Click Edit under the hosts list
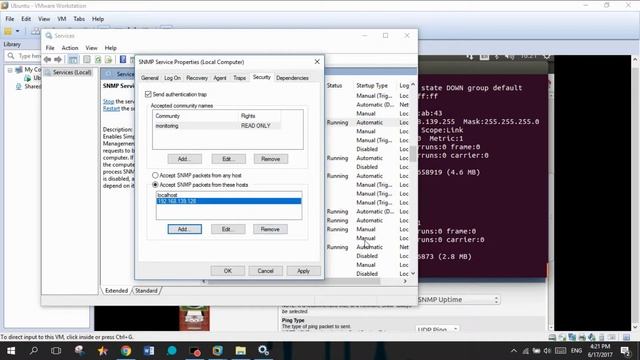Screen dimensions: 640x360 point(228,229)
